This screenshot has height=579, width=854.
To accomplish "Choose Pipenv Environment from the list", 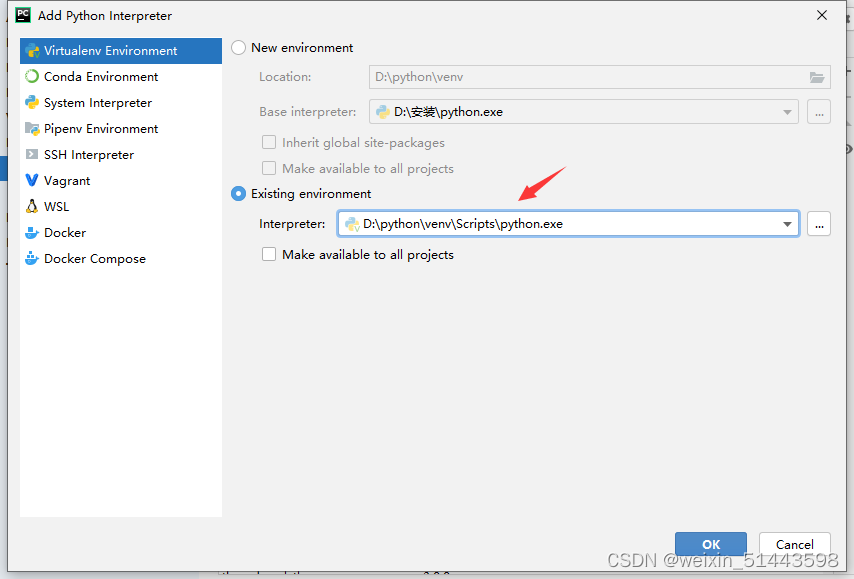I will 121,129.
